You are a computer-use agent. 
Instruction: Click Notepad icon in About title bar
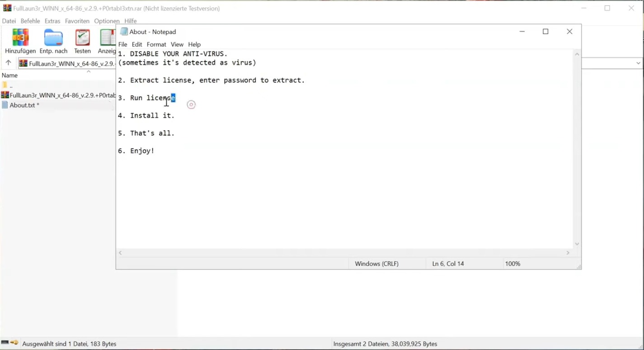pyautogui.click(x=124, y=32)
